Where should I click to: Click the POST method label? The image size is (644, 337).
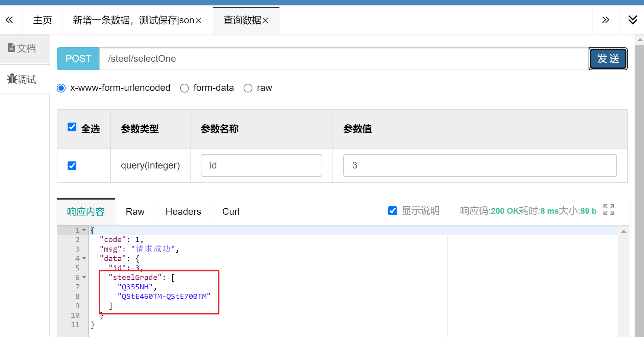click(78, 59)
